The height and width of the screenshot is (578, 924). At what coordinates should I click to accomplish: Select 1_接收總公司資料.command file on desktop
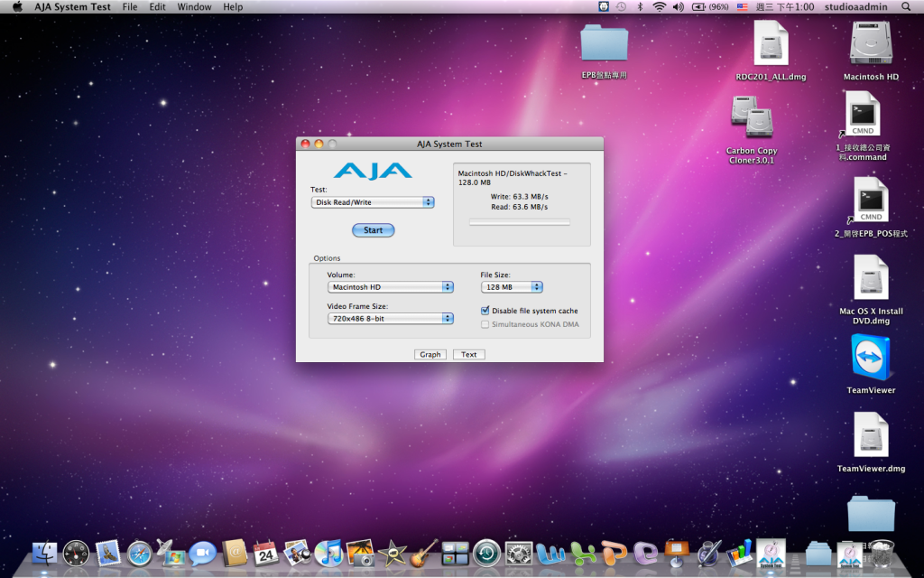tap(863, 115)
